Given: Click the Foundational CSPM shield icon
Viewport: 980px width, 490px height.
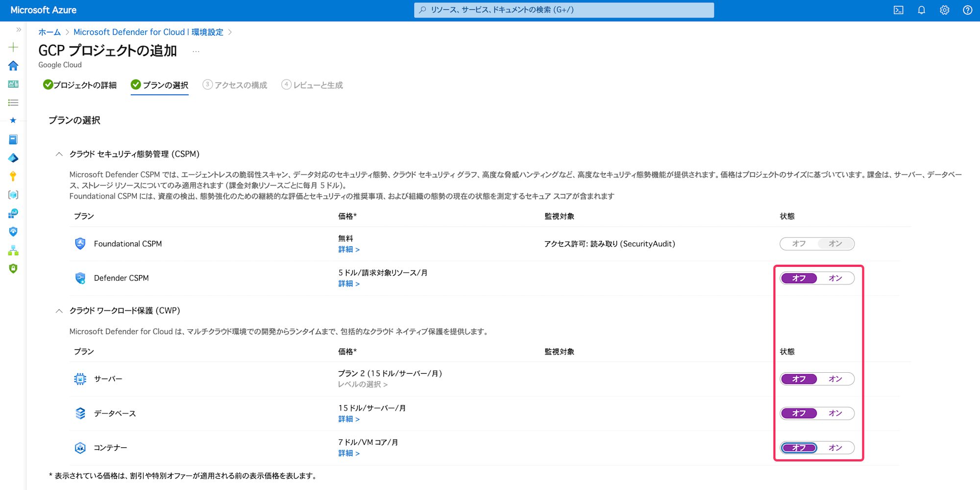Looking at the screenshot, I should (80, 244).
